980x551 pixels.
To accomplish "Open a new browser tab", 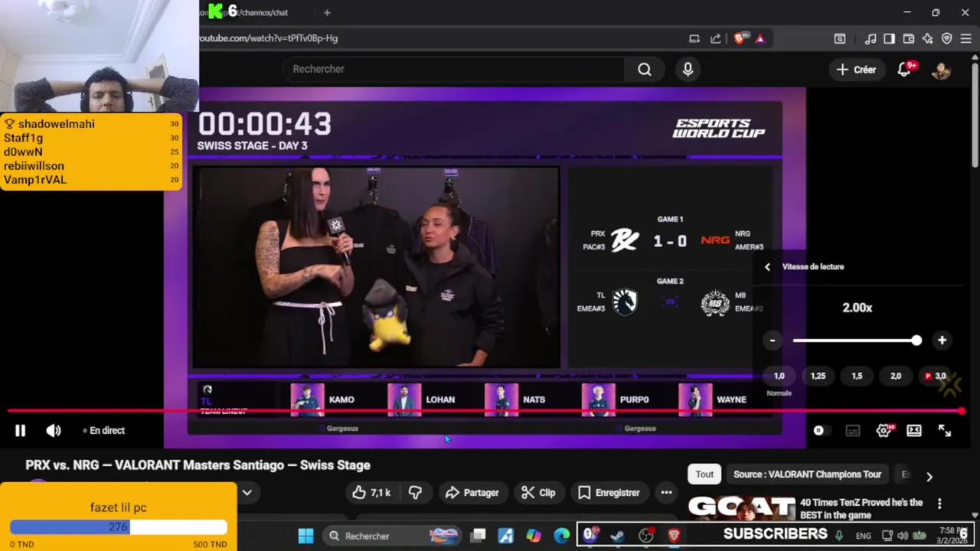I will click(x=327, y=12).
